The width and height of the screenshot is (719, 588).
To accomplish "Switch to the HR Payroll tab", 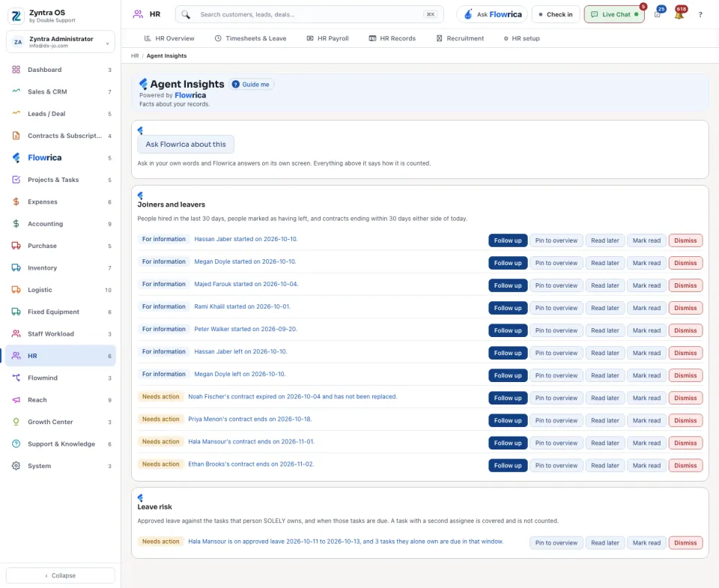I will tap(328, 38).
